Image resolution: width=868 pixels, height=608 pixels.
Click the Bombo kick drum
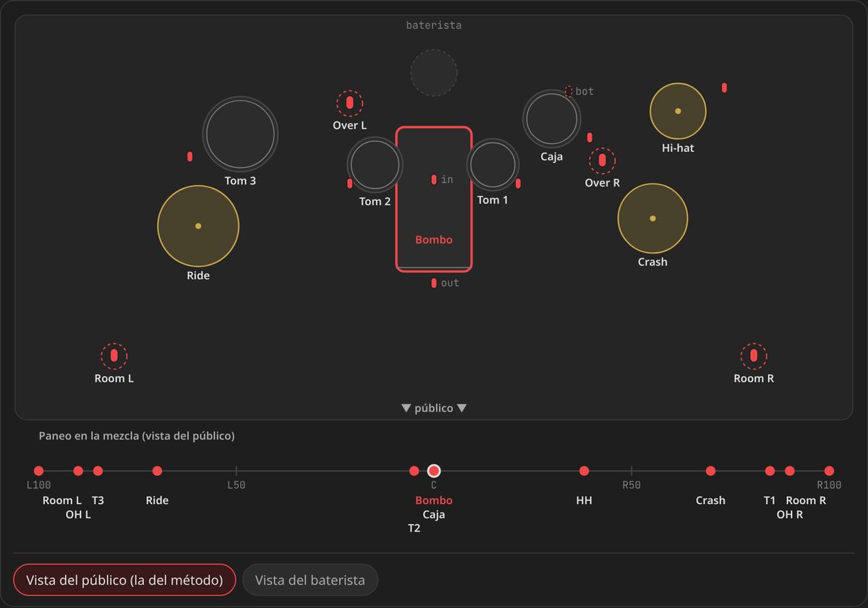click(434, 199)
